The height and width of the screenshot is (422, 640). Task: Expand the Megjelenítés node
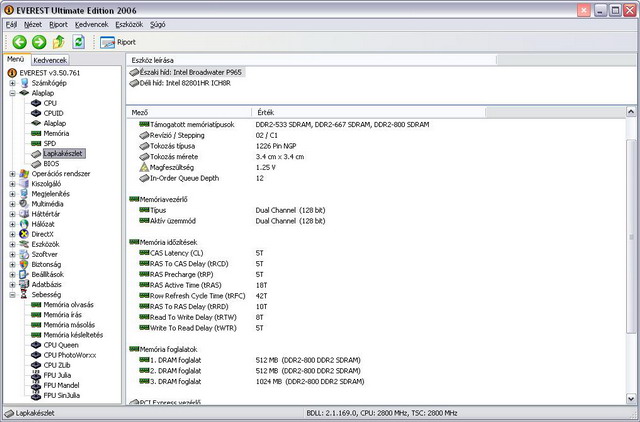pos(12,194)
